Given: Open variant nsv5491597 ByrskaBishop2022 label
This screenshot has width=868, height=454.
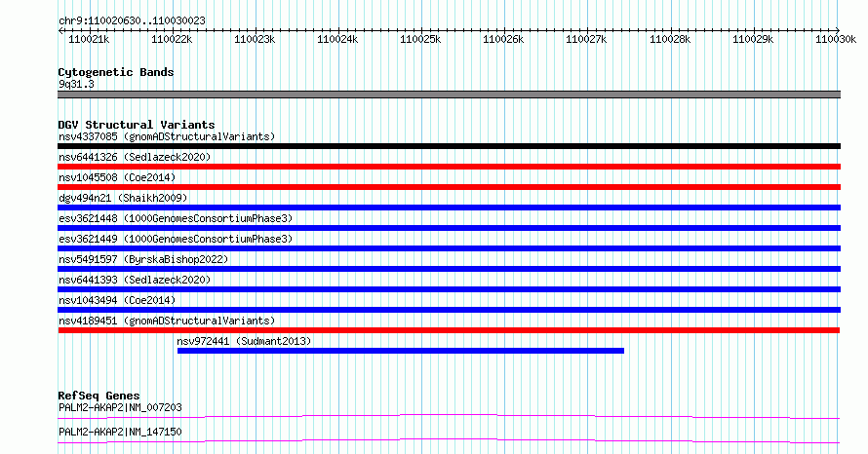Looking at the screenshot, I should [x=143, y=259].
